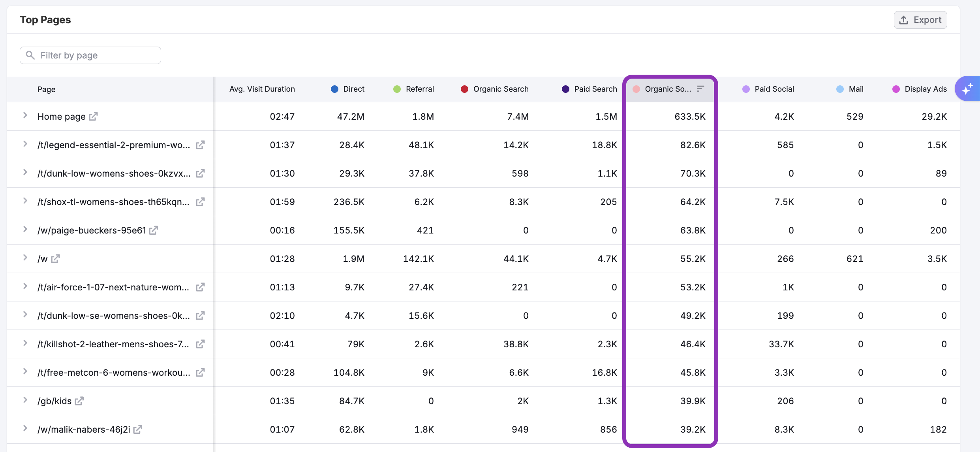Sort by Paid Social column header
The image size is (980, 452).
click(774, 89)
